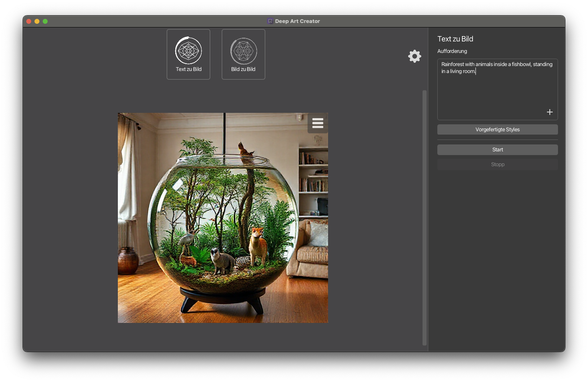This screenshot has height=382, width=588.
Task: Switch to Bild zu Bild mode icon
Action: [243, 51]
